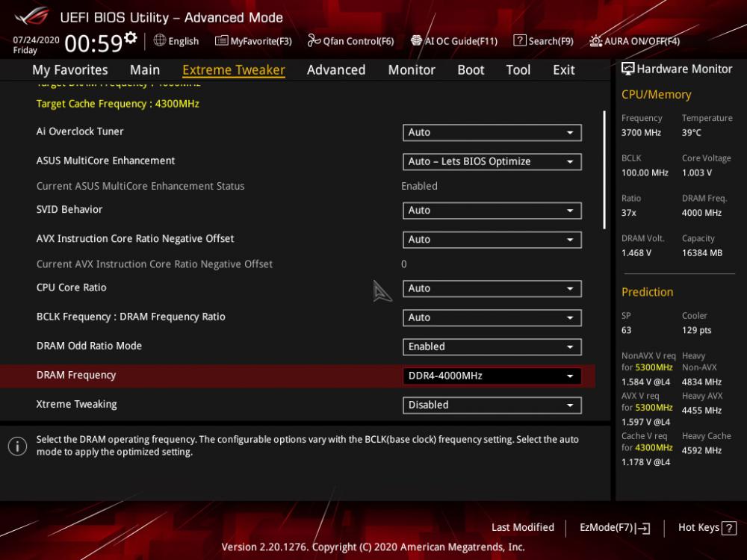The image size is (747, 560).
Task: Open the Advanced tab
Action: tap(336, 70)
